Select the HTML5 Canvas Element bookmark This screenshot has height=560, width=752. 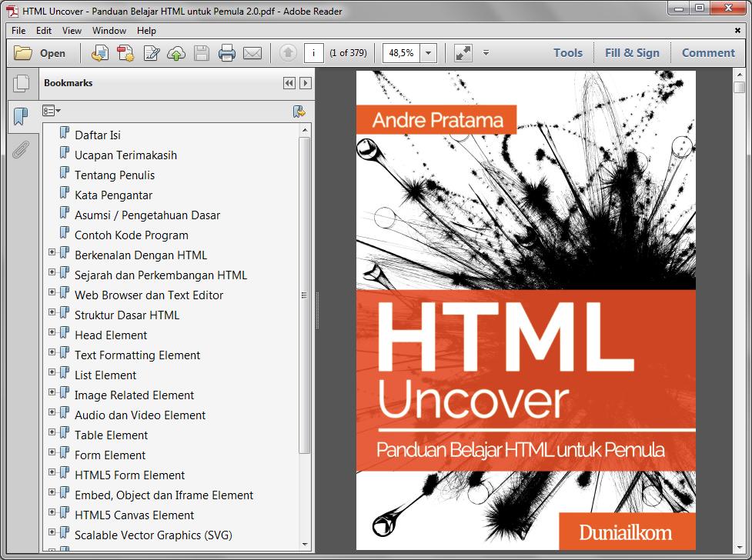pyautogui.click(x=134, y=515)
